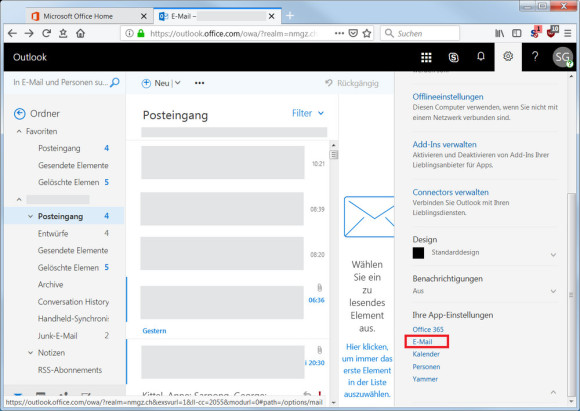The width and height of the screenshot is (580, 411).
Task: Save page to Pocket icon
Action: [x=353, y=33]
